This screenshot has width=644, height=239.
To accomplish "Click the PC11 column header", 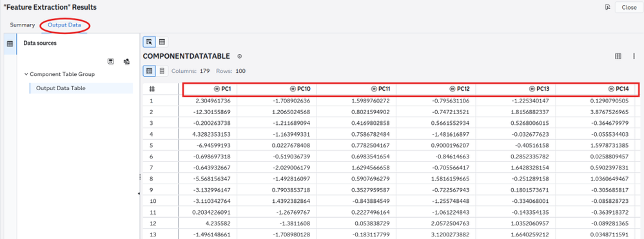I will [356, 89].
